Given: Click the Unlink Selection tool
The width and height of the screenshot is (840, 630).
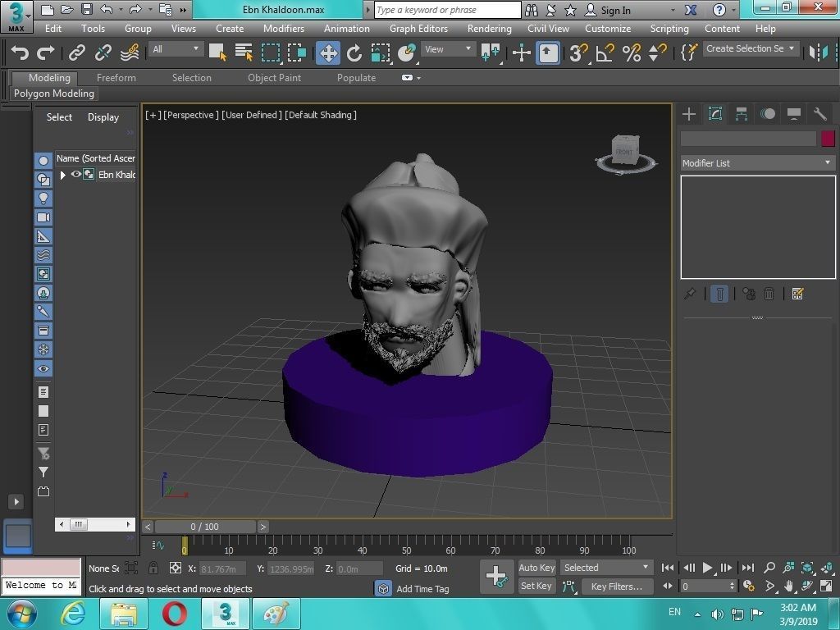Looking at the screenshot, I should click(103, 52).
